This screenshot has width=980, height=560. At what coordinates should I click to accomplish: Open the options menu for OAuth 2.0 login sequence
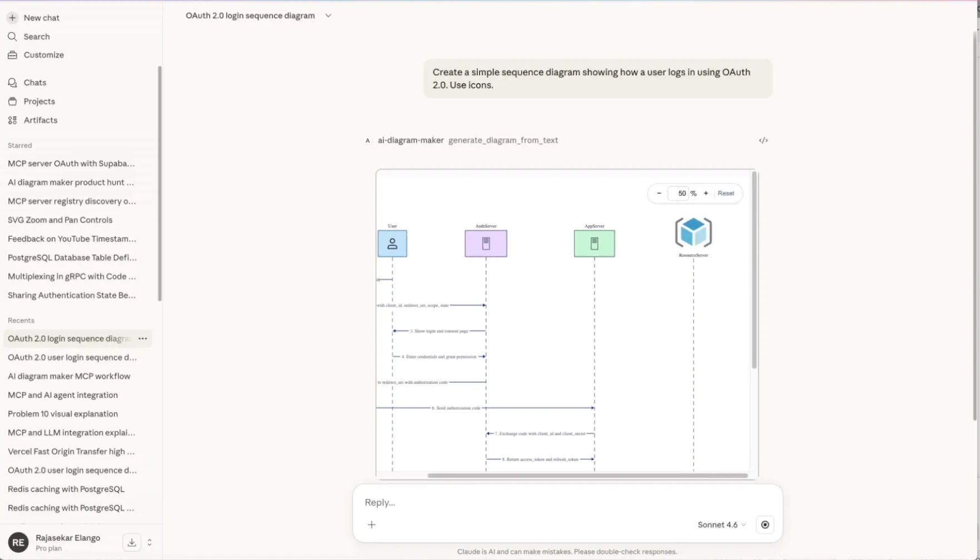click(x=142, y=338)
